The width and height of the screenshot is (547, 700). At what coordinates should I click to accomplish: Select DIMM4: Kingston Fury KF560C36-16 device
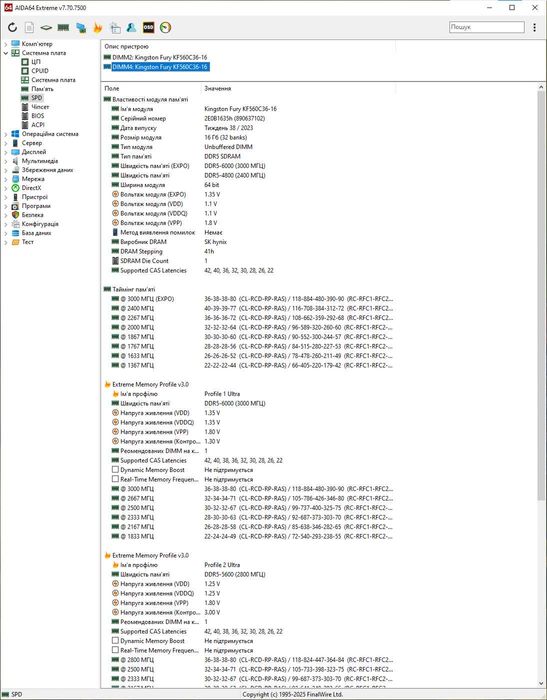[x=156, y=67]
